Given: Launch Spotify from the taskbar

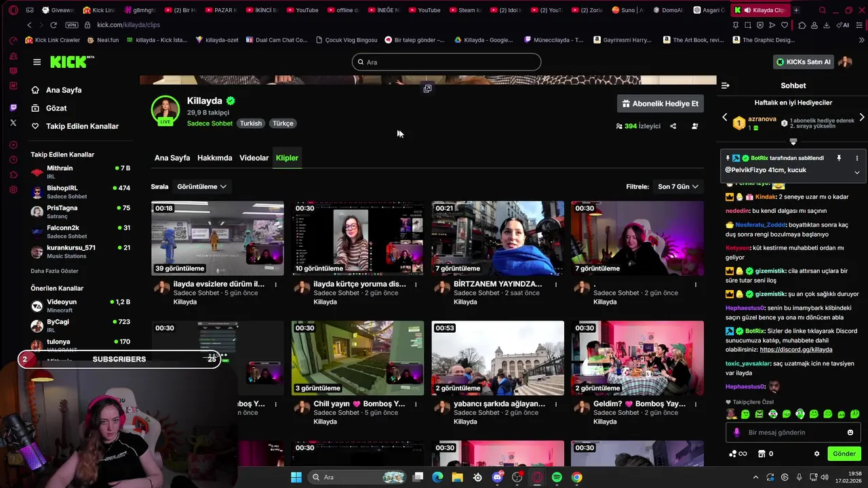Looking at the screenshot, I should 557,477.
